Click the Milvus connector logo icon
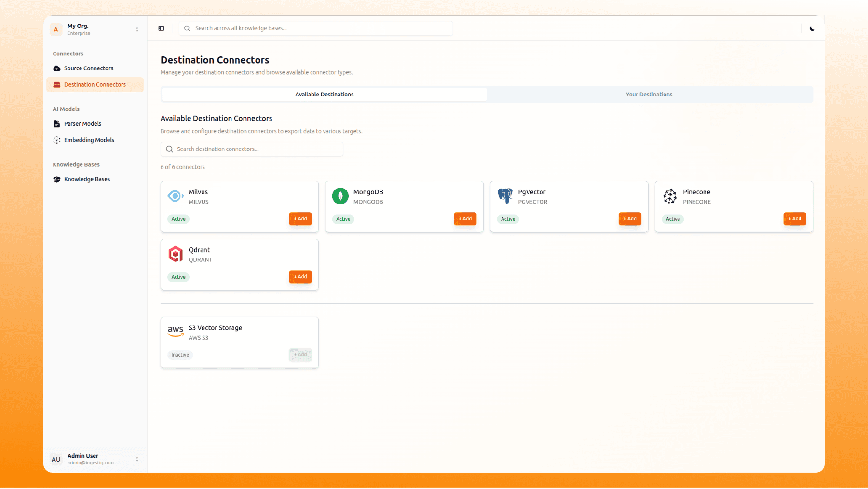 point(175,196)
